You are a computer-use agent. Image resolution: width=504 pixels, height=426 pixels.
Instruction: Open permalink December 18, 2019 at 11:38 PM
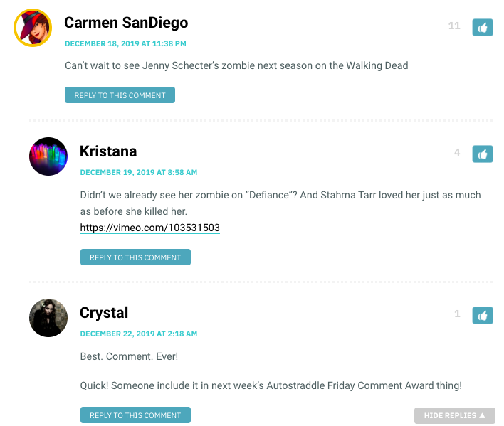click(126, 43)
